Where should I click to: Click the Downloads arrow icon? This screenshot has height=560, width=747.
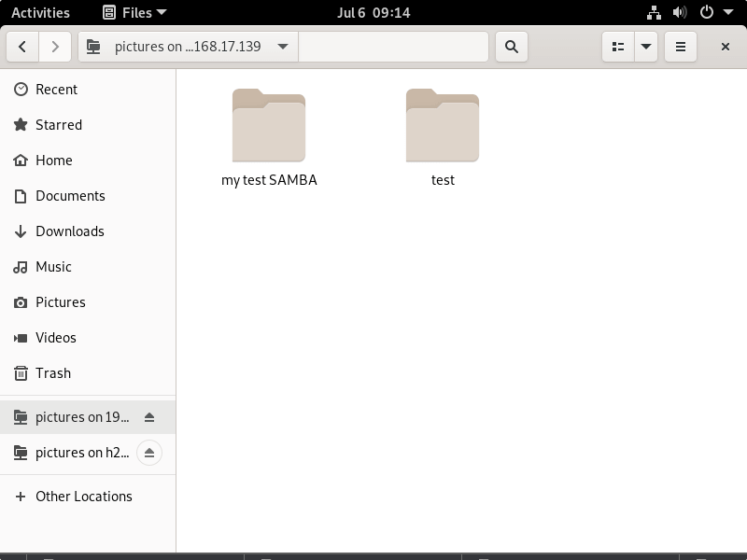coord(21,231)
